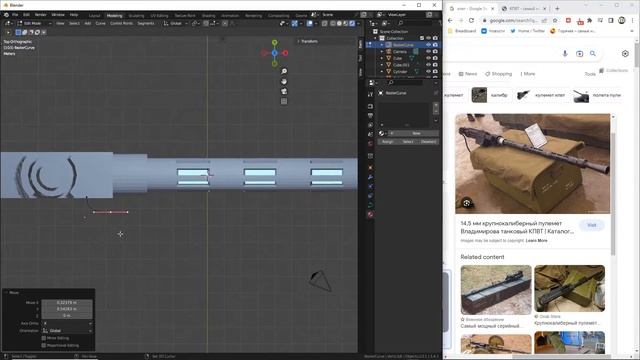Switch orthographic/perspective grid gizmo
The width and height of the screenshot is (640, 360).
pyautogui.click(x=284, y=101)
